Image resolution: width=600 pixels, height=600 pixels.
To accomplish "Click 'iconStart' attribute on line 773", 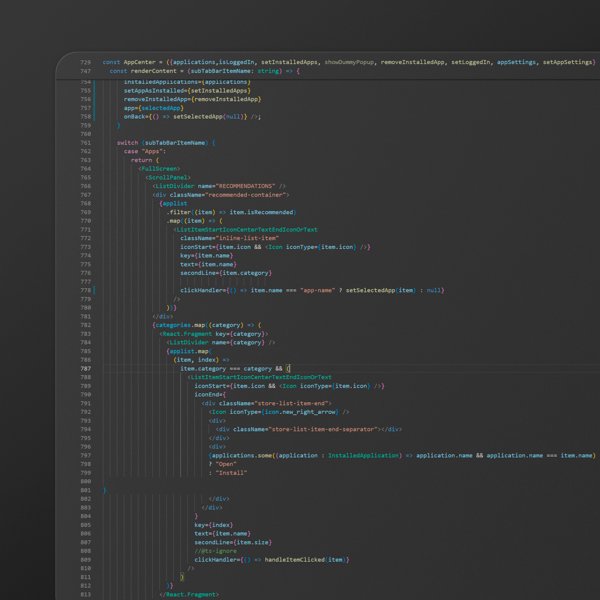I will coord(275,247).
